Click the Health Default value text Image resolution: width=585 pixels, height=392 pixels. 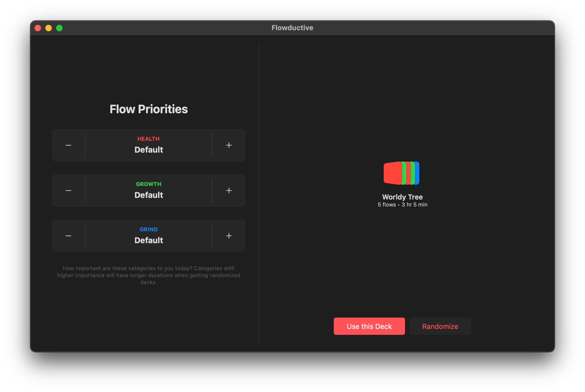pyautogui.click(x=149, y=150)
